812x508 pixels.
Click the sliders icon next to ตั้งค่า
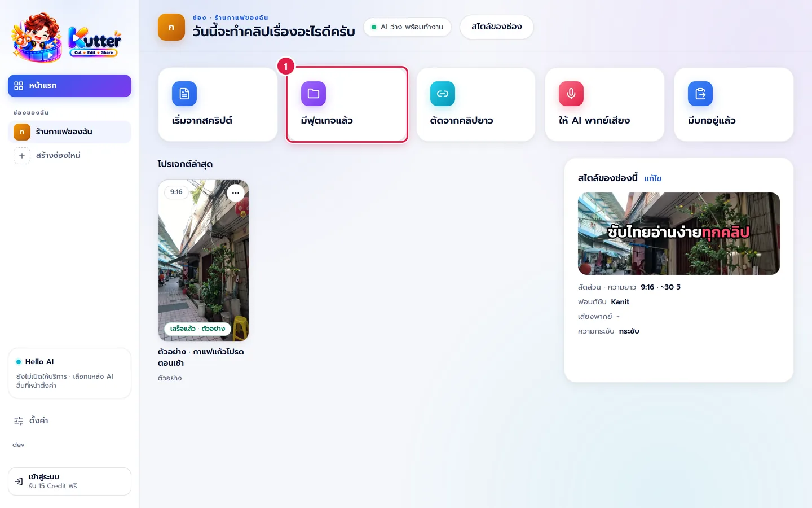(19, 421)
